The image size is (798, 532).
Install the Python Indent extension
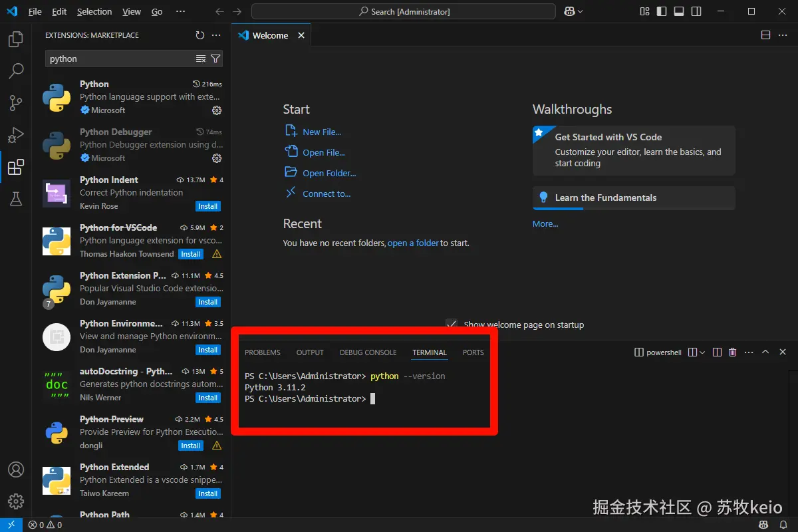click(207, 206)
